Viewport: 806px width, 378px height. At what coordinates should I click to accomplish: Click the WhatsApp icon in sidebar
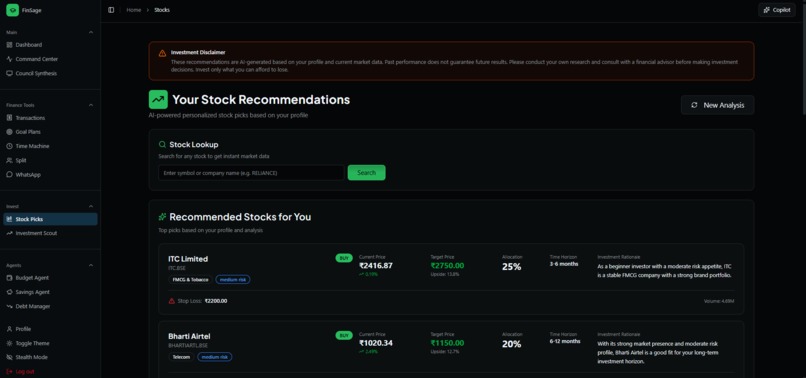pyautogui.click(x=9, y=175)
